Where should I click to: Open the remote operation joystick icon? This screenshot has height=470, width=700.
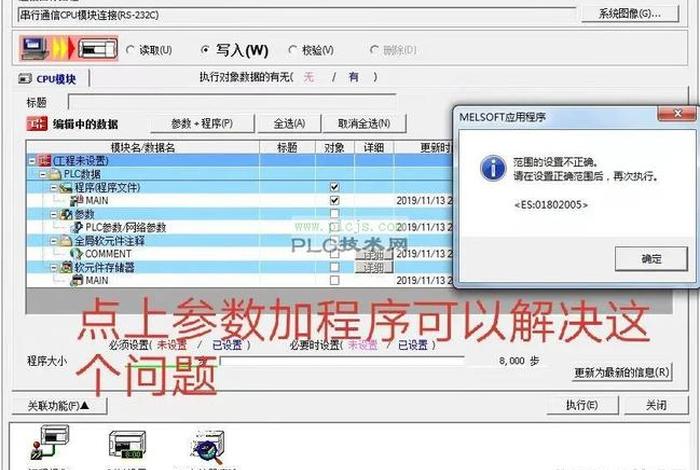(x=49, y=442)
